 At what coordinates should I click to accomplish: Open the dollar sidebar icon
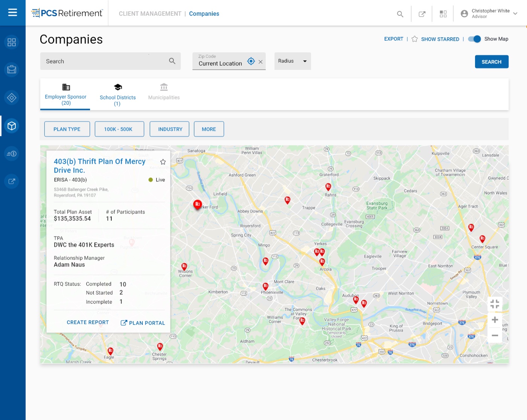(12, 154)
